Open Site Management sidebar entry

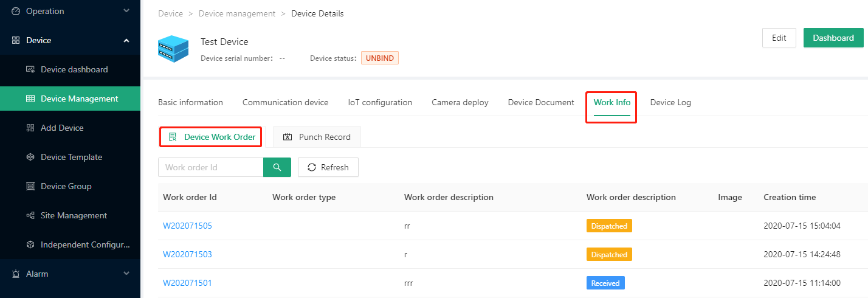(70, 215)
